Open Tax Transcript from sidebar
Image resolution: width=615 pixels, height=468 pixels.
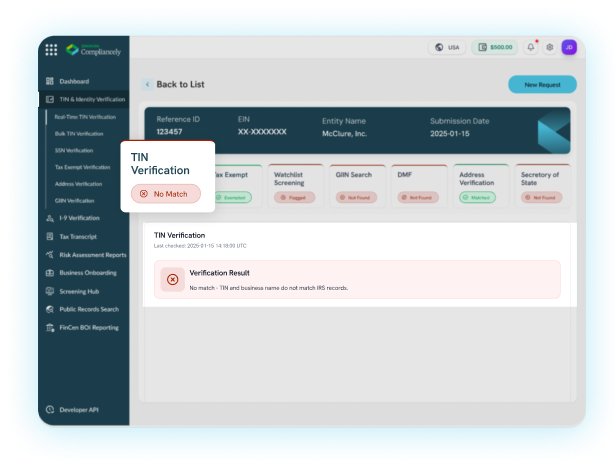click(x=77, y=236)
